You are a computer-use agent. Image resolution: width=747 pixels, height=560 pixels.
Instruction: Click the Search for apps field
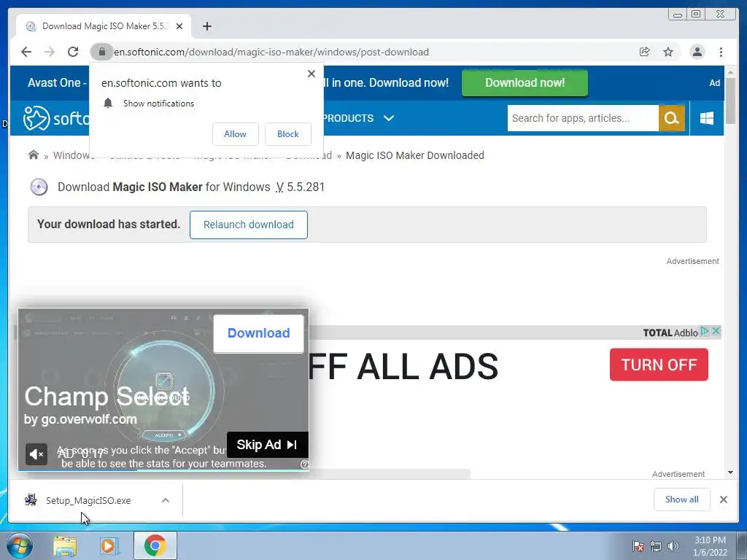(583, 118)
